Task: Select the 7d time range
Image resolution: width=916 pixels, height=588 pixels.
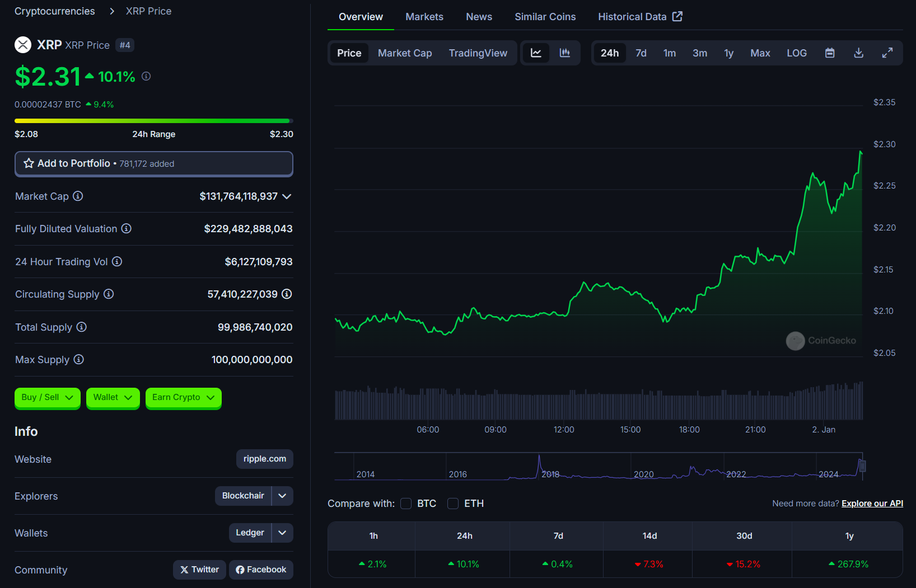Action: point(641,53)
